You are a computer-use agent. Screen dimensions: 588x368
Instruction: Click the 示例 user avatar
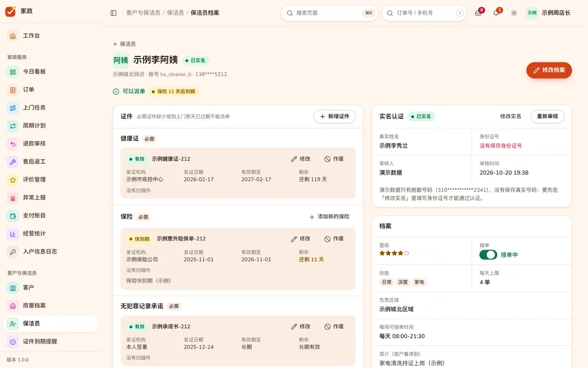532,13
